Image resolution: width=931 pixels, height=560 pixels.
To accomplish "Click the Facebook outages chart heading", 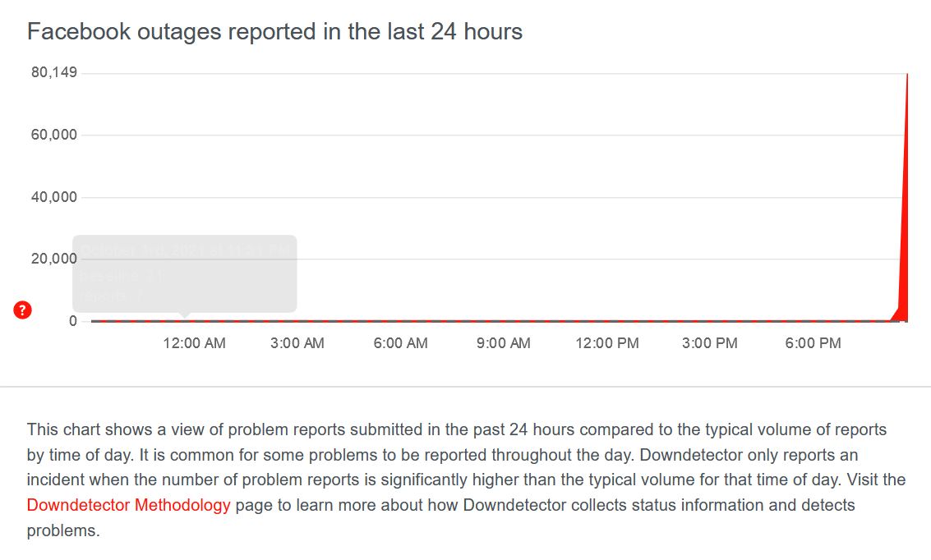I will tap(275, 31).
